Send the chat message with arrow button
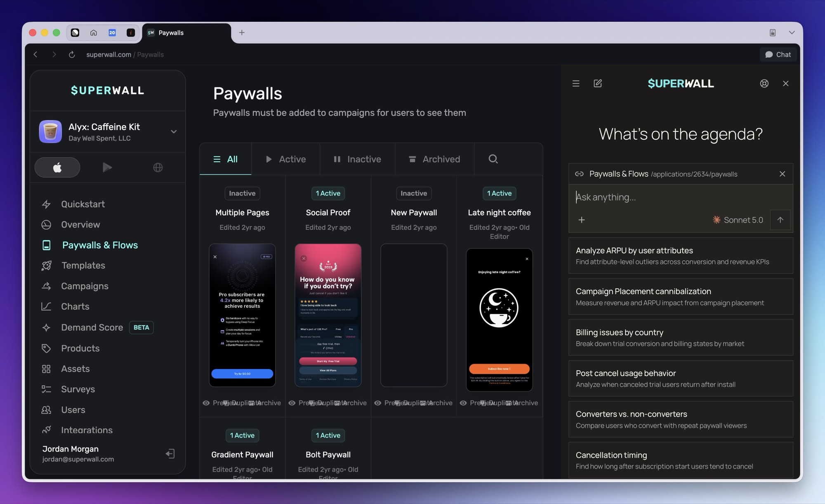Screen dimensions: 825x504 (x=780, y=220)
